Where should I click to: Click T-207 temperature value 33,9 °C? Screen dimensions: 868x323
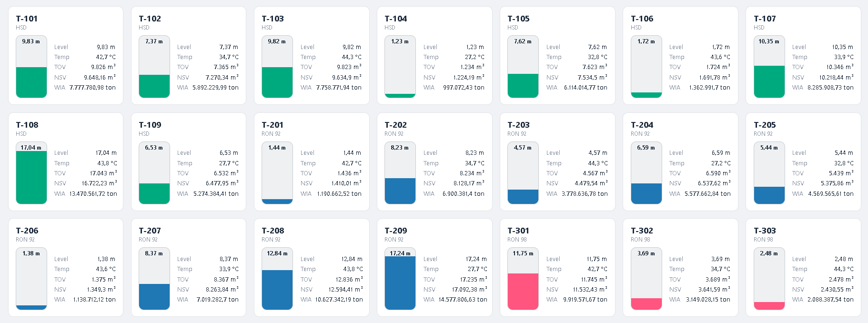pyautogui.click(x=229, y=269)
